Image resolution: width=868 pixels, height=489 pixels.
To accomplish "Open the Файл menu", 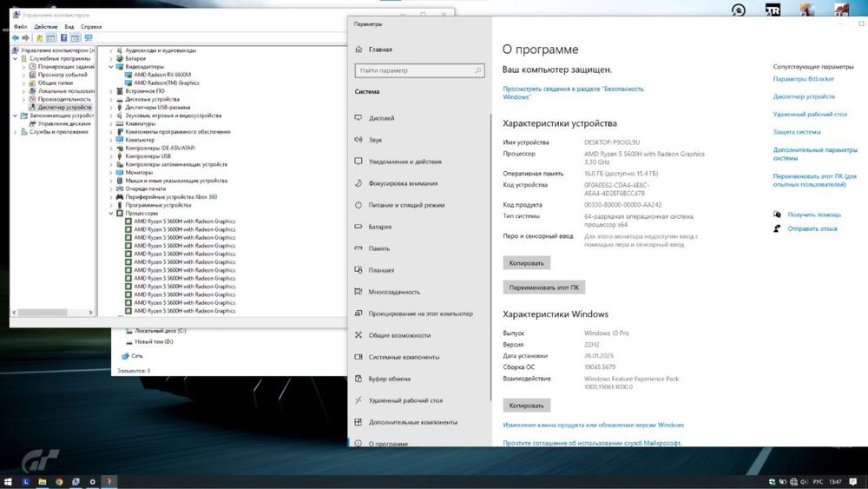I will pos(20,27).
